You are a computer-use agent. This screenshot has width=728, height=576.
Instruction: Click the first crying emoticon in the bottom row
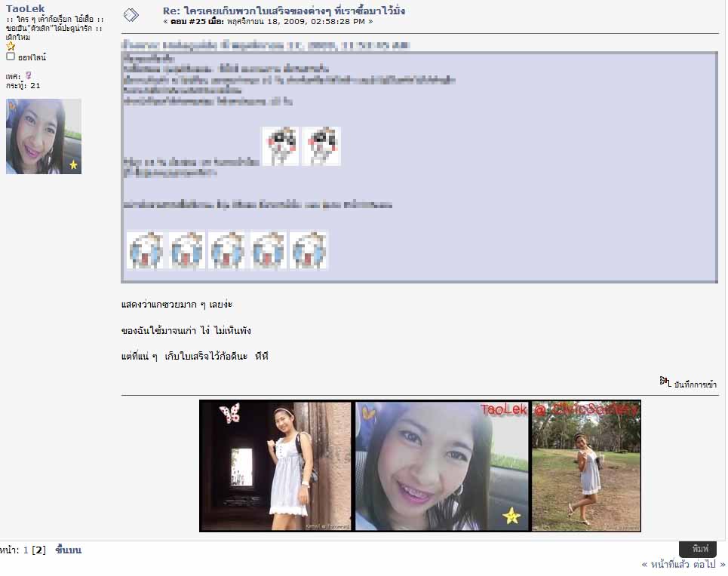coord(146,250)
